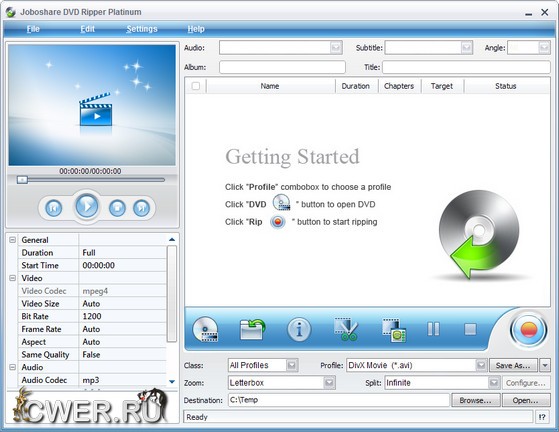The width and height of the screenshot is (559, 432).
Task: Select the Start Time '00:00:00' value
Action: click(122, 265)
